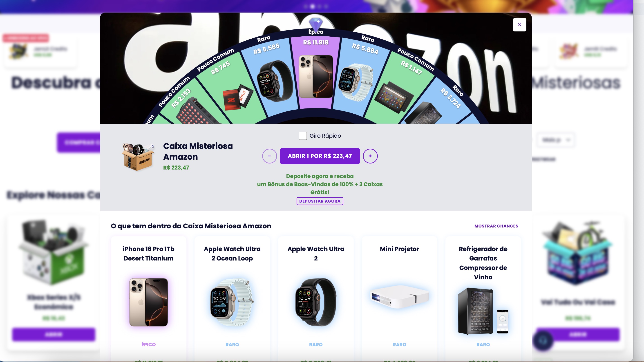
Task: Select Apple Watch Ultra 2 Ocean Loop image
Action: 232,302
